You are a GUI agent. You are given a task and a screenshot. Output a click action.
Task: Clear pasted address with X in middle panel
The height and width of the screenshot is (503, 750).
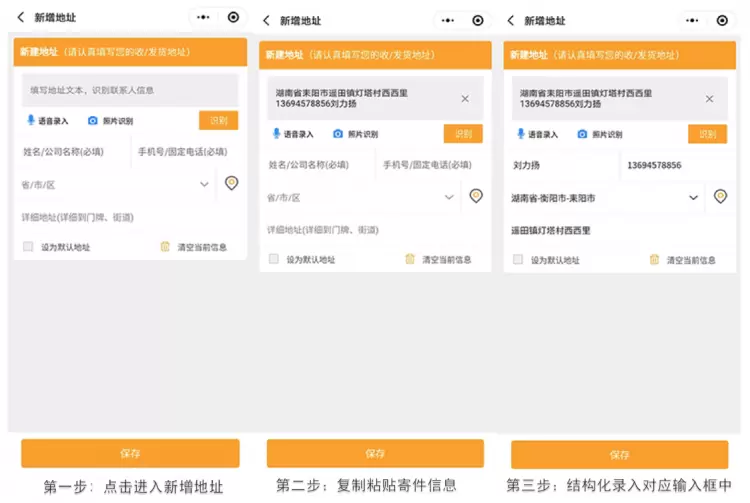(x=465, y=98)
